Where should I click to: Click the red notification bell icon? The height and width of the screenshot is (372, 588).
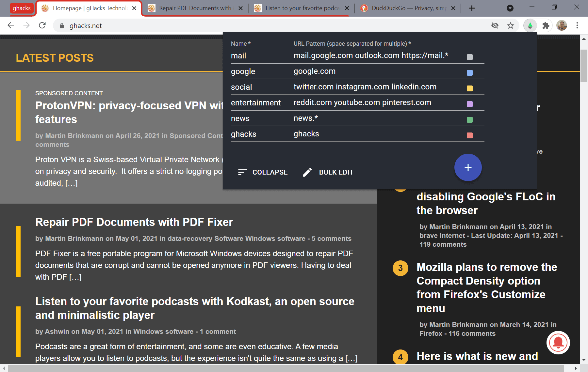point(558,343)
